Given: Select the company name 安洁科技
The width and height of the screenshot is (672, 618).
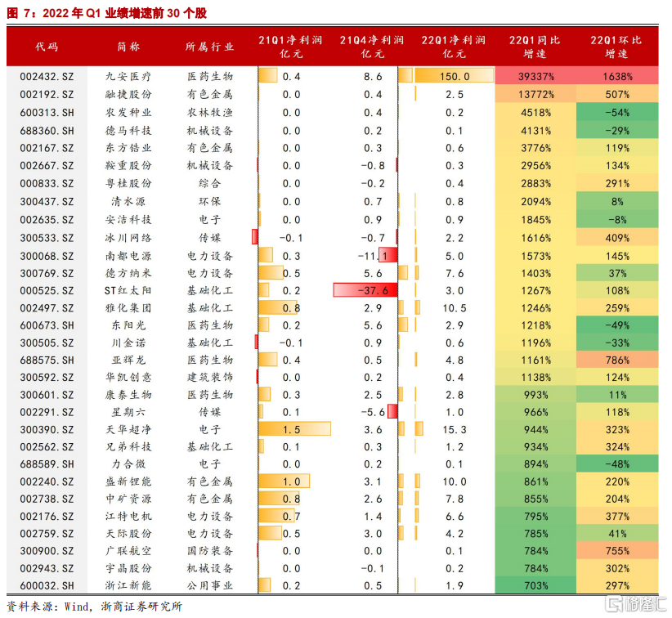Looking at the screenshot, I should click(128, 219).
